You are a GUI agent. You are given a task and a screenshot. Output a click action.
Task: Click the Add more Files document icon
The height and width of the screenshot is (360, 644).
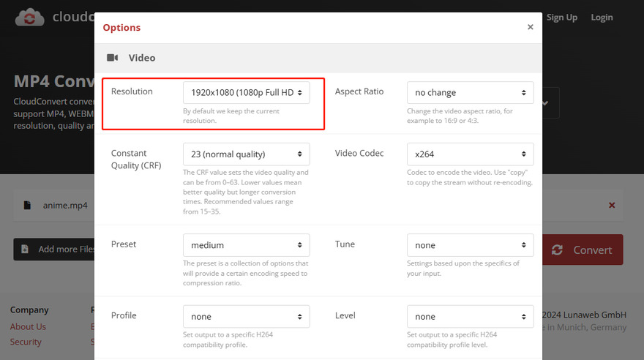25,250
